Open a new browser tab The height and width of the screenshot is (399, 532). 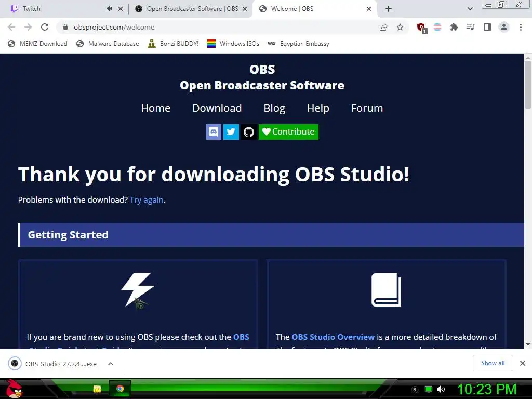389,9
